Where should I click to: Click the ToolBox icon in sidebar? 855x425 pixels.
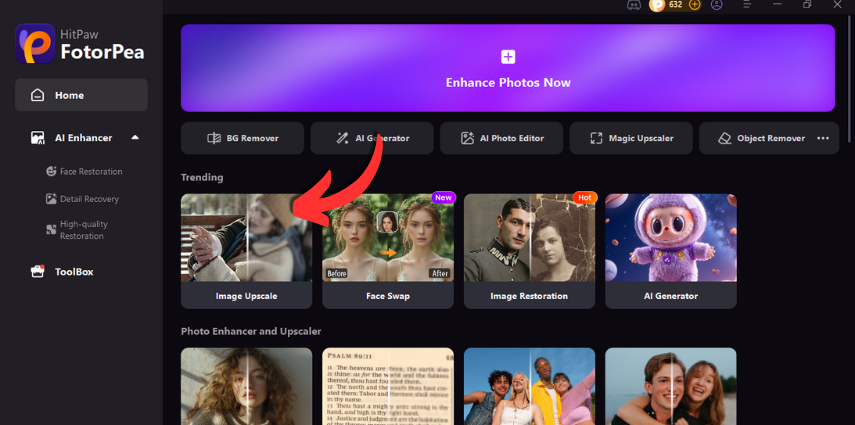click(x=37, y=272)
